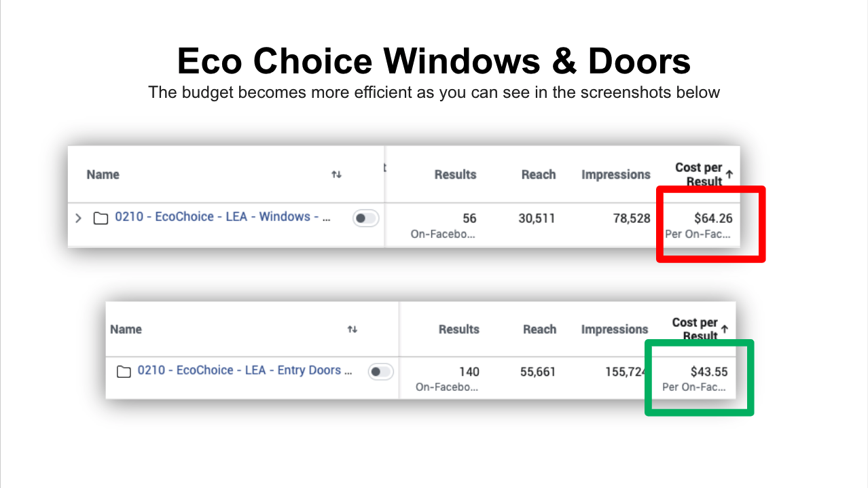Click the Cost per Result sort arrow above $64.26
Screen dimensions: 868x488
(729, 174)
